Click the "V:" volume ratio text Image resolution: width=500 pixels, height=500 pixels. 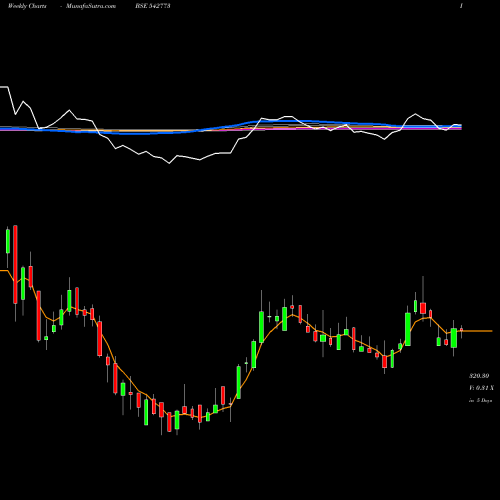coord(481,388)
